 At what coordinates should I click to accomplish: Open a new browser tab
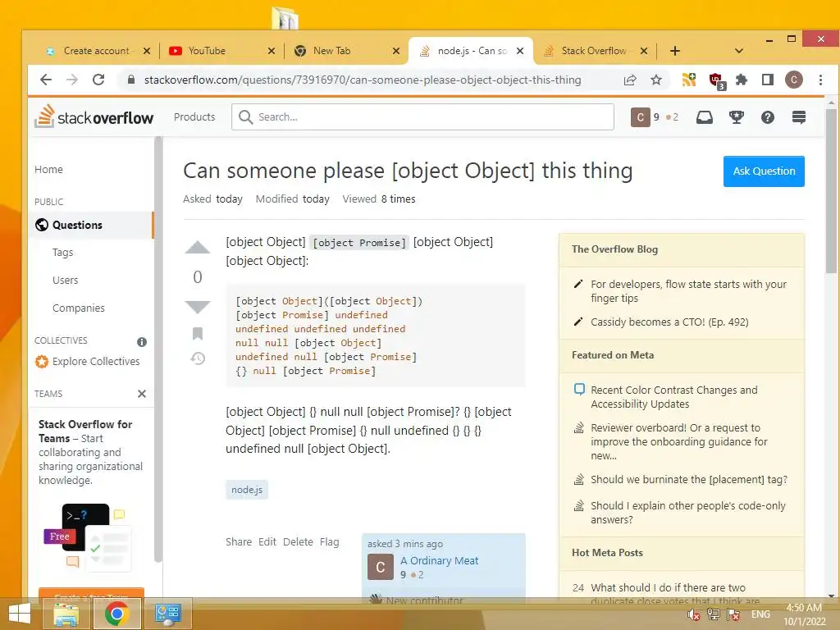(x=675, y=51)
